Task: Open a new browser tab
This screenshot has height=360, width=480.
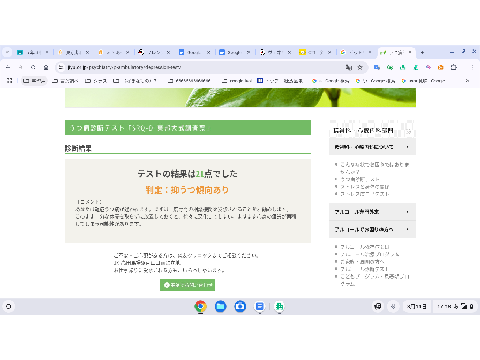Action: [x=422, y=52]
